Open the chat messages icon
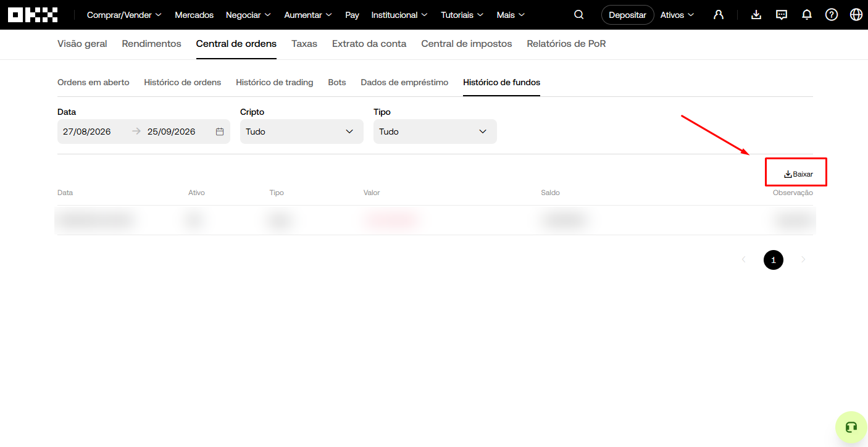Screen dimensions: 868x447 point(782,15)
